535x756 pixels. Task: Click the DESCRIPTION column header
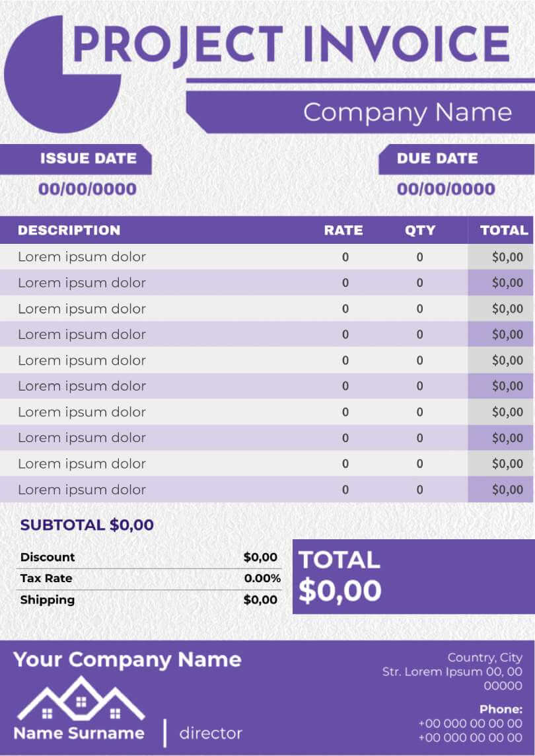69,231
